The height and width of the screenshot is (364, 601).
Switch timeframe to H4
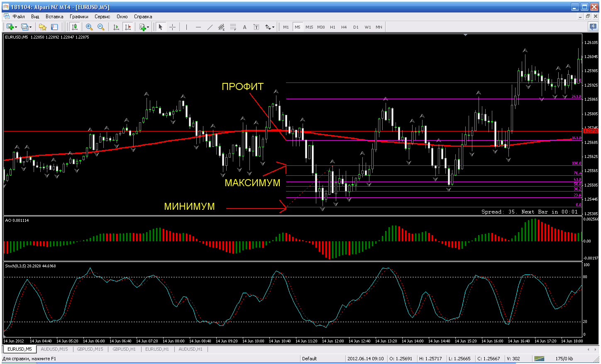[344, 27]
